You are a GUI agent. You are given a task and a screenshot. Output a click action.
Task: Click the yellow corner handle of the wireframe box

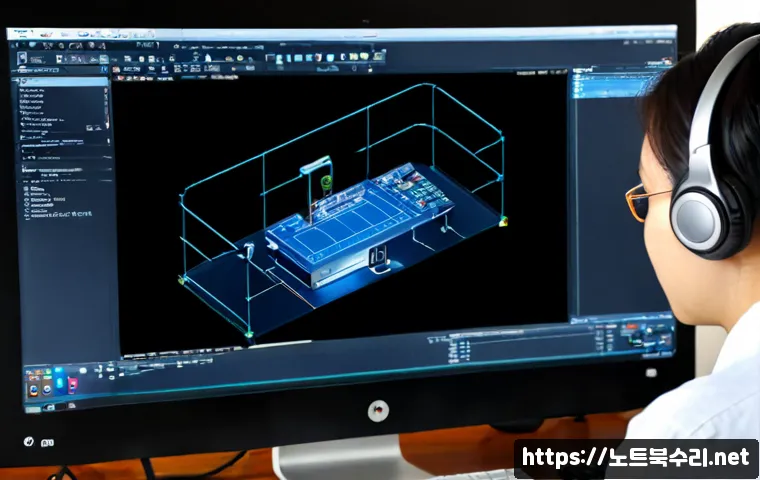click(504, 222)
